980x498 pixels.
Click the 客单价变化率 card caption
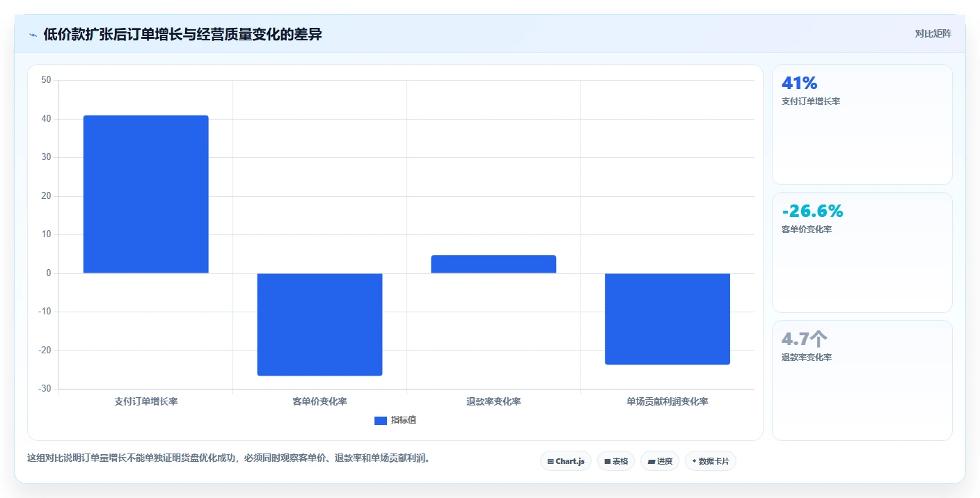tap(807, 230)
